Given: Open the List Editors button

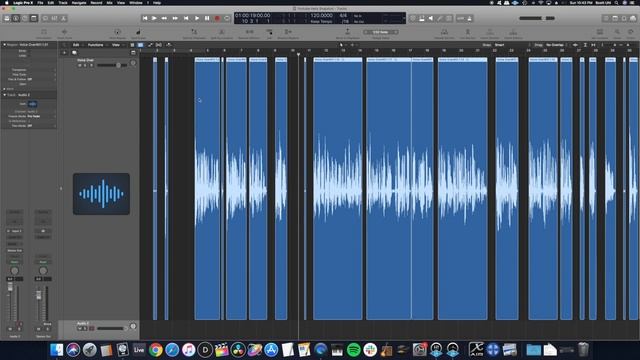Looking at the screenshot, I should [x=606, y=18].
